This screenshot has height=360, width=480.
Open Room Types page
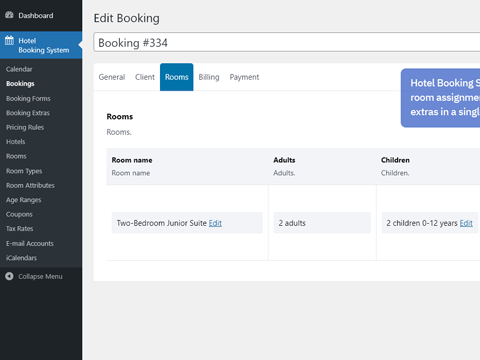click(x=24, y=171)
